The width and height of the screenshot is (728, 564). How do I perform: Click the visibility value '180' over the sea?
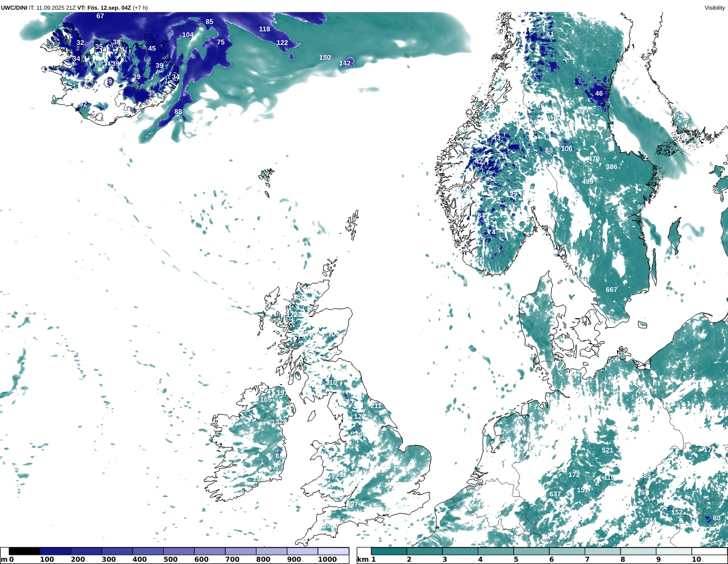(325, 57)
